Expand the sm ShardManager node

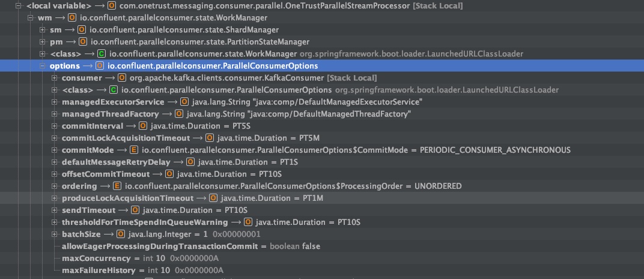point(42,30)
